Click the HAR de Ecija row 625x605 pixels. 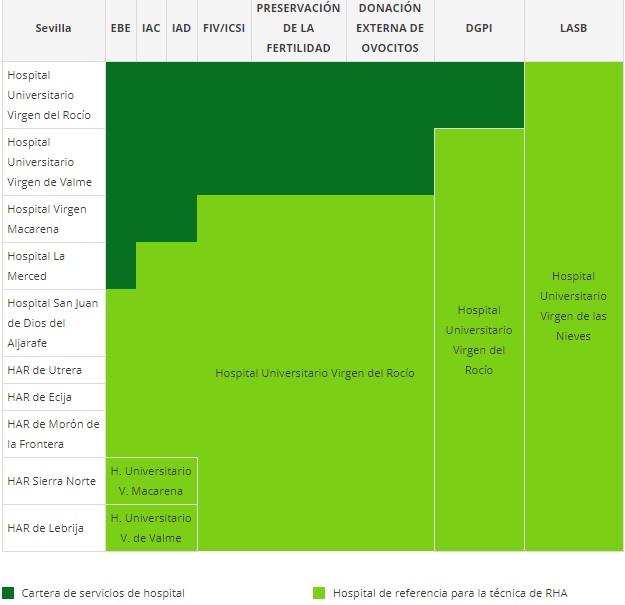coord(53,397)
